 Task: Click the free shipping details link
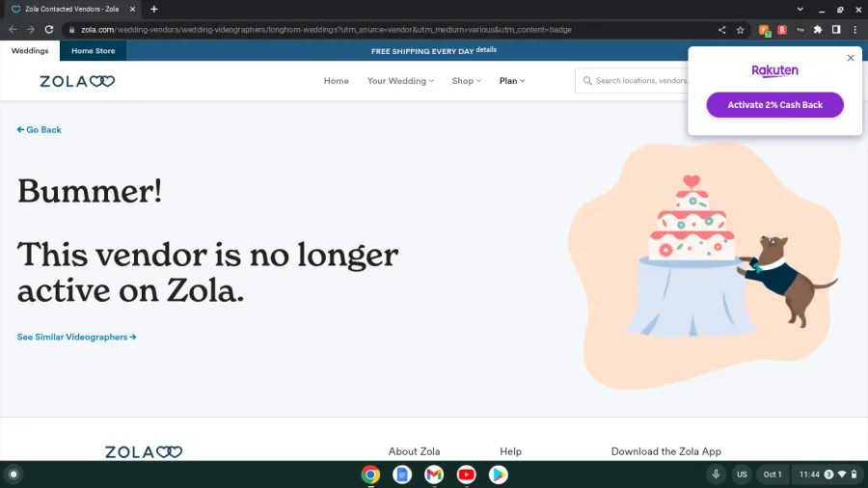coord(486,49)
